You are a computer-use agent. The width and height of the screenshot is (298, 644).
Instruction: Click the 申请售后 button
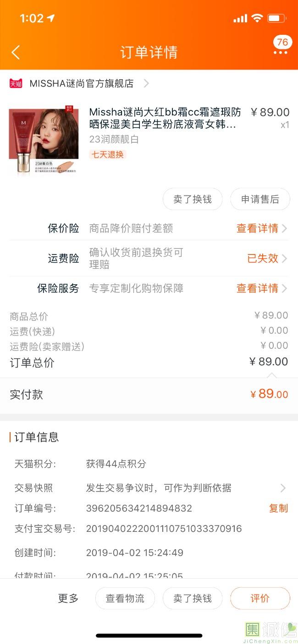[260, 199]
